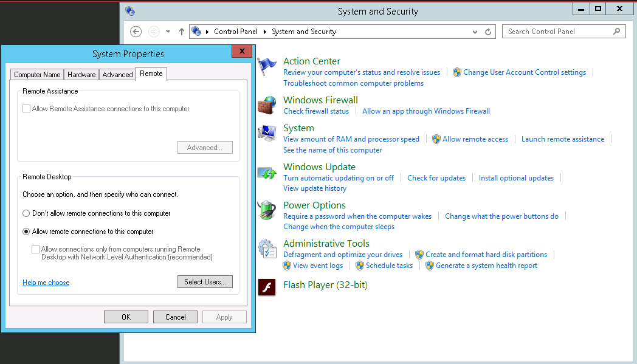
Task: Expand the address bar history dropdown
Action: point(475,32)
